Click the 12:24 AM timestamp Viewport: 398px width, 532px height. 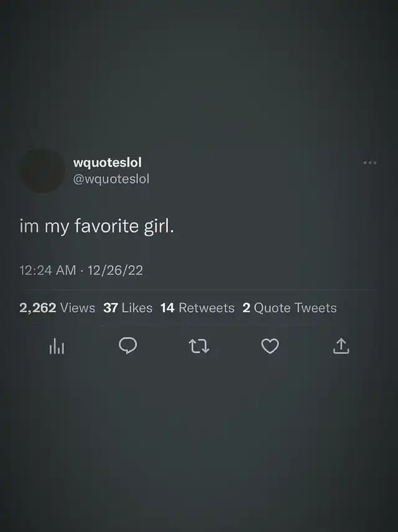48,271
